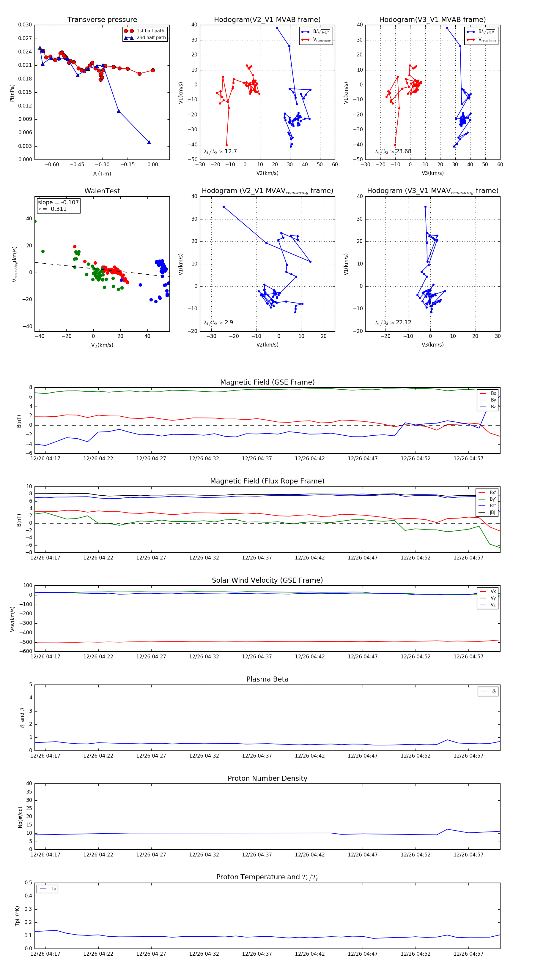Click the "12/26 04:57" tick under Proton Number Density
This screenshot has height=980, width=535.
tap(468, 854)
